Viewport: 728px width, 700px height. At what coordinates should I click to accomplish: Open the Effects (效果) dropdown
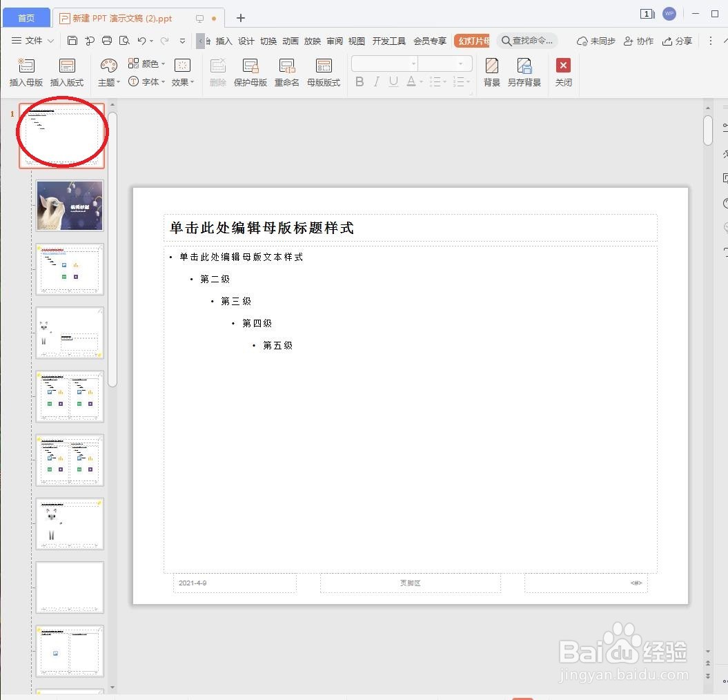182,72
